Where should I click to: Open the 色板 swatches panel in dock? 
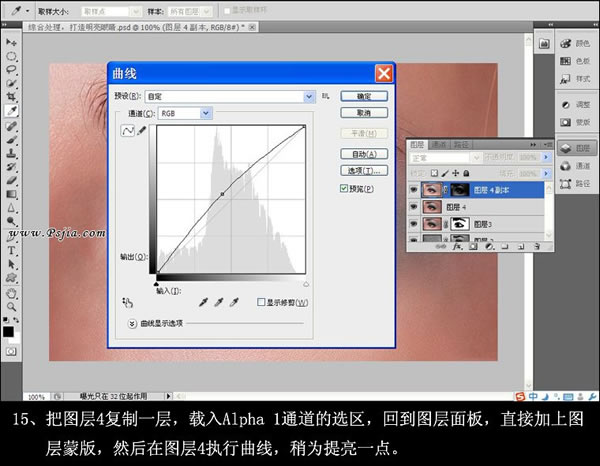pos(575,61)
